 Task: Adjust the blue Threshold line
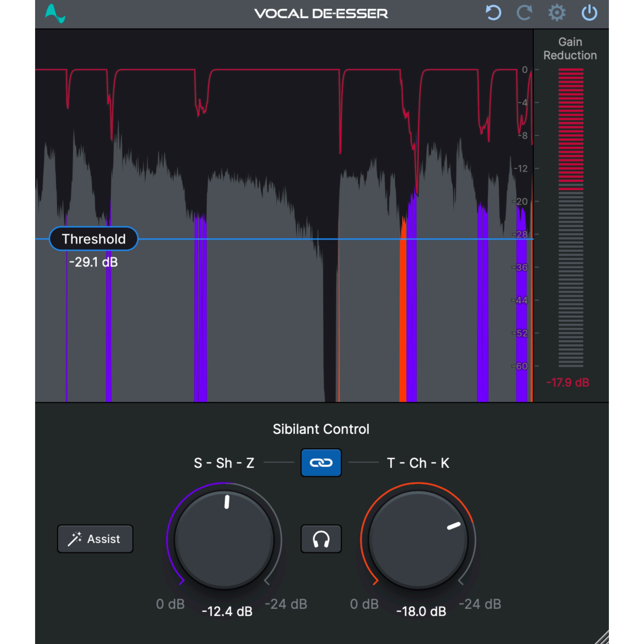300,239
